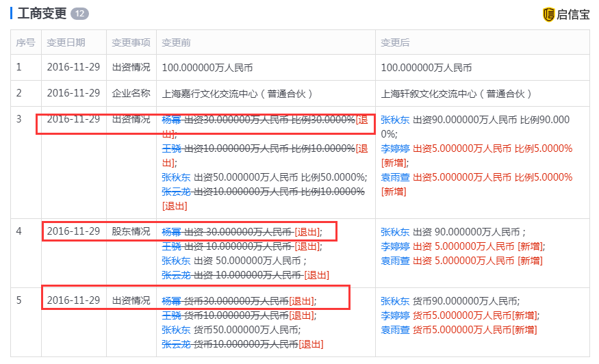Open 张秋东 link in row 3 变更后

point(395,120)
